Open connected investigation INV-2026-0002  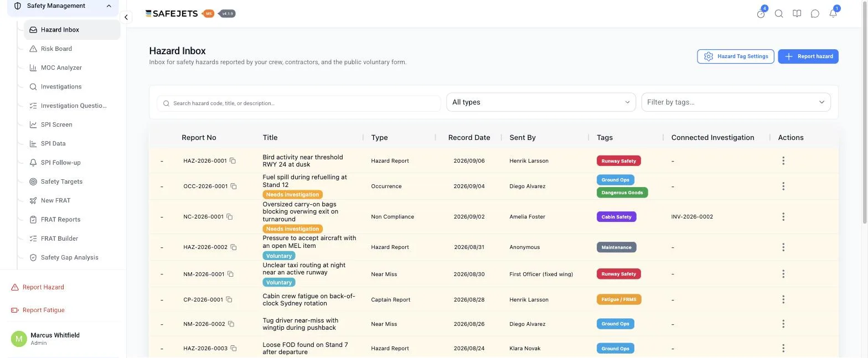[692, 217]
